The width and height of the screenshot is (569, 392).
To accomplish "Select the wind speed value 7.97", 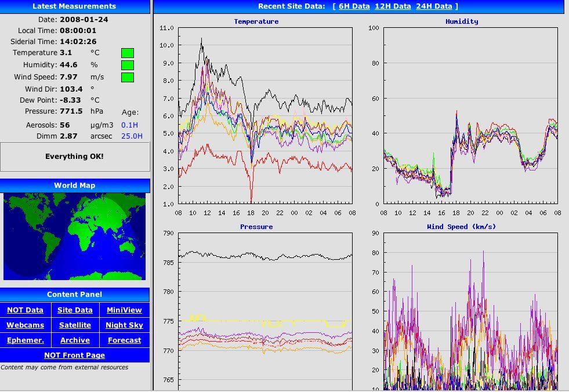I will [x=68, y=77].
